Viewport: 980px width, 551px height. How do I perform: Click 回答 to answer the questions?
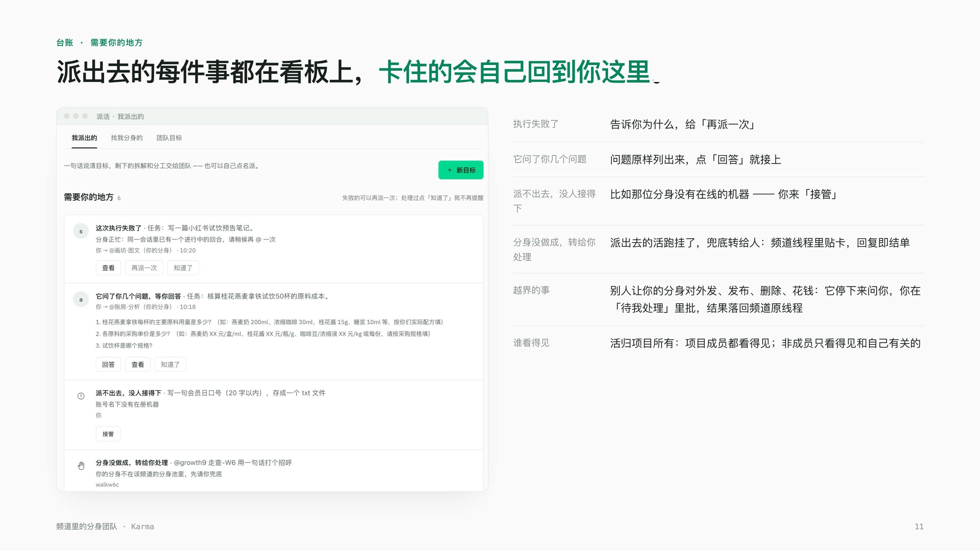tap(108, 364)
